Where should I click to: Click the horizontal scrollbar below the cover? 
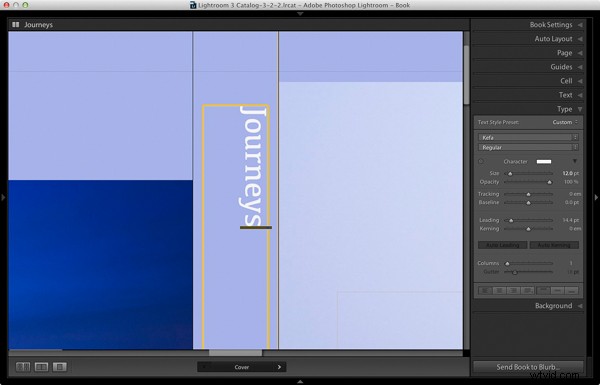click(236, 352)
